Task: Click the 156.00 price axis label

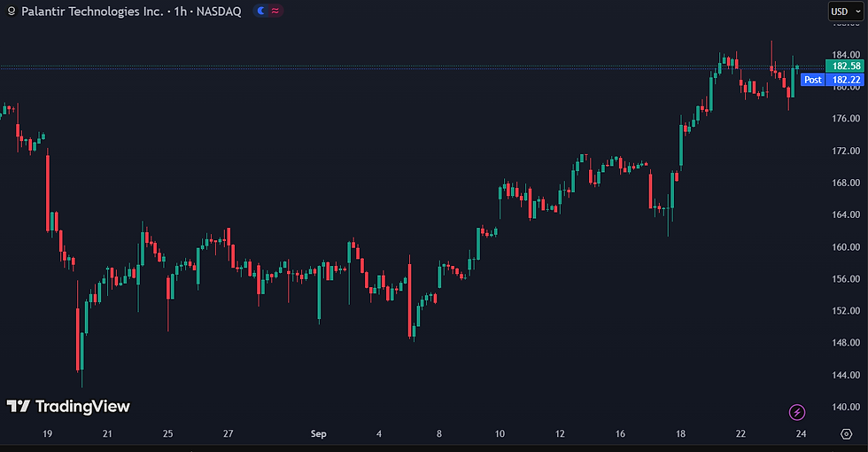Action: tap(846, 278)
